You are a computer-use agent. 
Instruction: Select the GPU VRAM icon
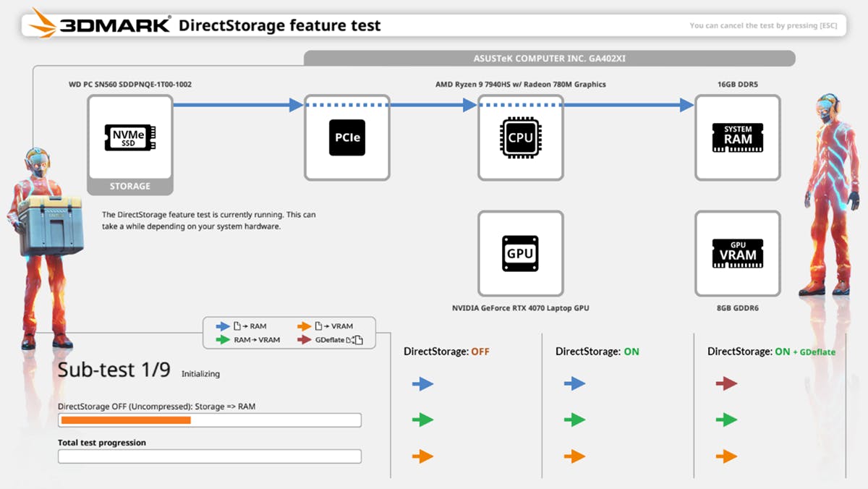(737, 253)
